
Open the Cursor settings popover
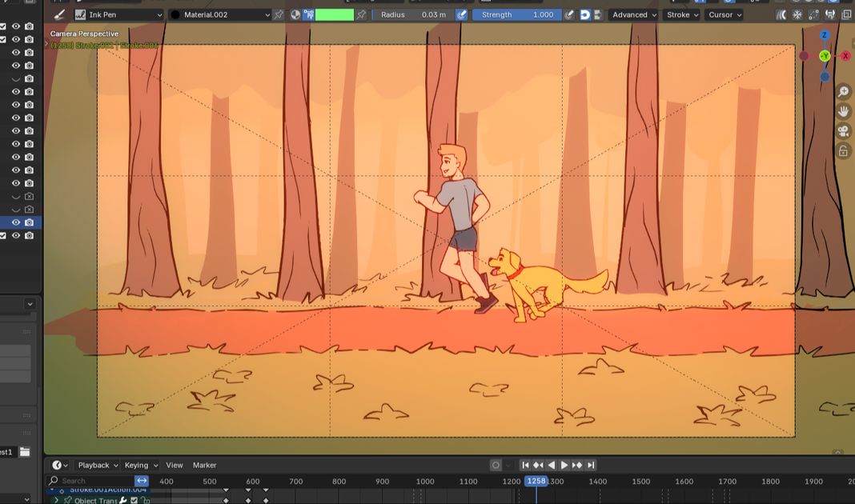(725, 14)
